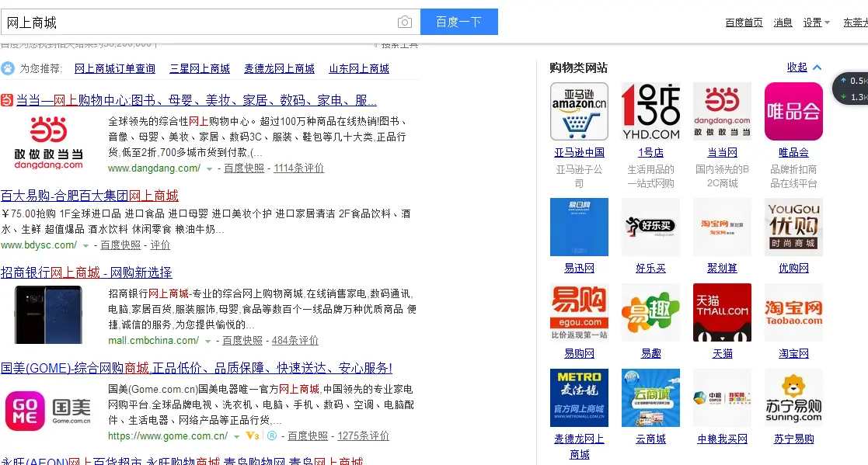Open the 云商城 text link
Image resolution: width=868 pixels, height=465 pixels.
pyautogui.click(x=650, y=439)
